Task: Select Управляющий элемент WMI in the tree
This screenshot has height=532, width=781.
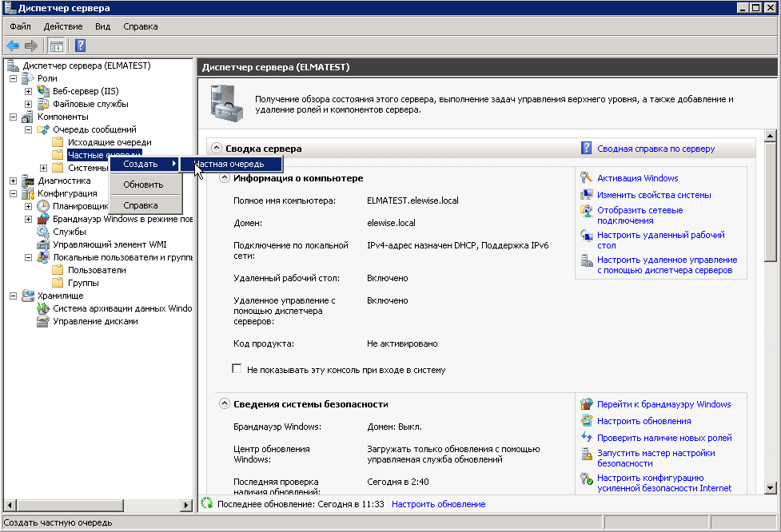Action: (109, 244)
